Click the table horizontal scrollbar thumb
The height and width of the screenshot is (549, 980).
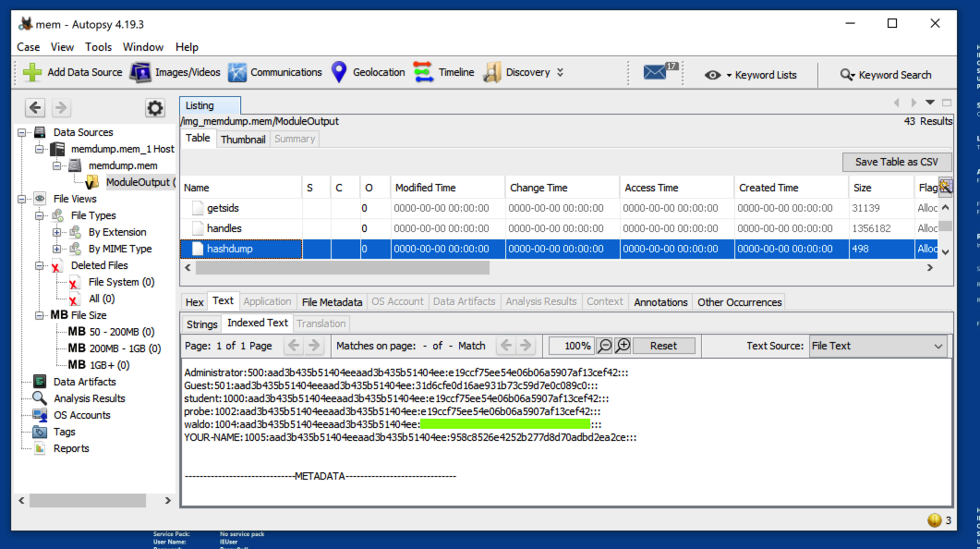tap(343, 268)
